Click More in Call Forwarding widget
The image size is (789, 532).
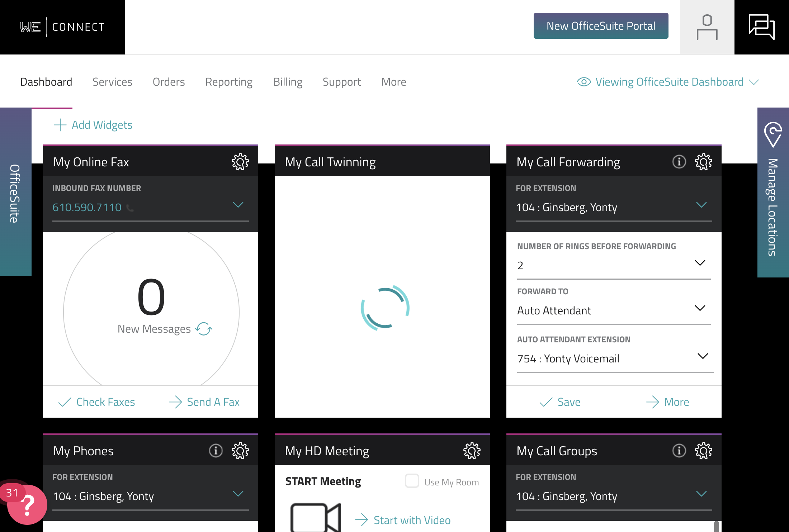[x=667, y=402]
